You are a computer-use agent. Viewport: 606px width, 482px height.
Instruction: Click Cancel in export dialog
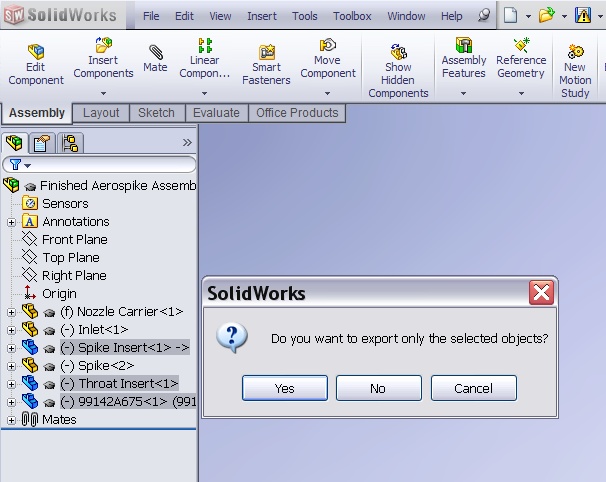pyautogui.click(x=474, y=388)
